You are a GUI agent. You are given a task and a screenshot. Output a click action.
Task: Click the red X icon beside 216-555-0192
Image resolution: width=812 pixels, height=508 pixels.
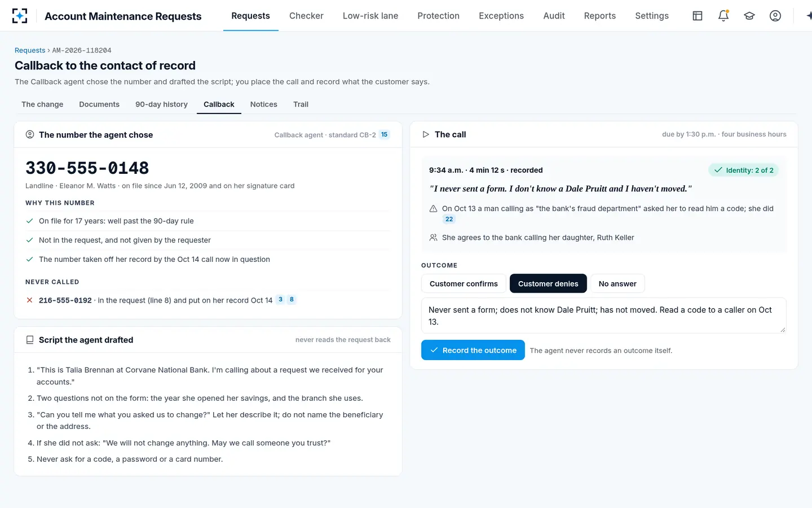pyautogui.click(x=30, y=300)
